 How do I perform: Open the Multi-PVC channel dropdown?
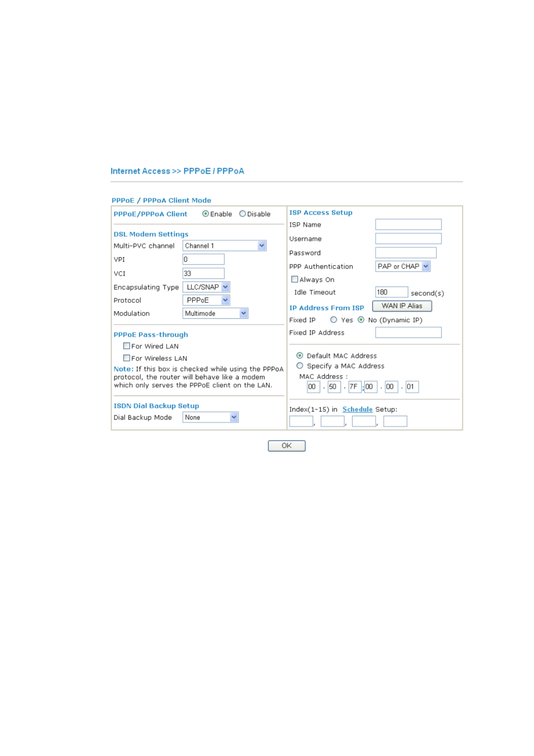tap(224, 245)
